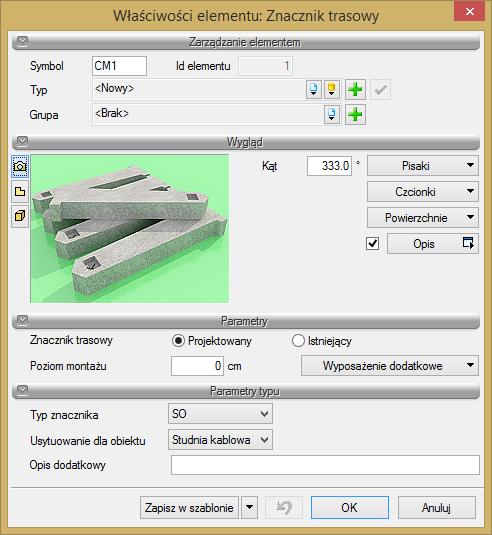Viewport: 492px width, 535px height.
Task: Click the grey checkmark icon beside Typ
Action: (x=380, y=90)
